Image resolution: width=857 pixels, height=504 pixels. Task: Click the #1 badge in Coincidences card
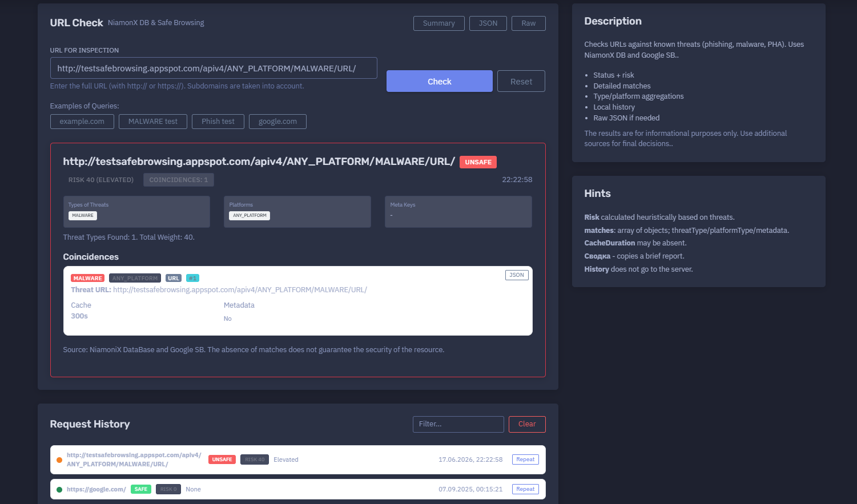pyautogui.click(x=192, y=279)
